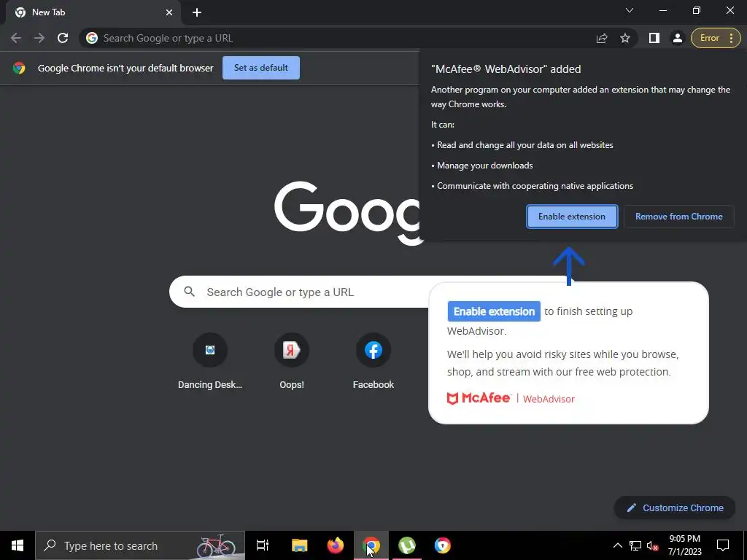Share this page icon in address bar

pyautogui.click(x=602, y=38)
